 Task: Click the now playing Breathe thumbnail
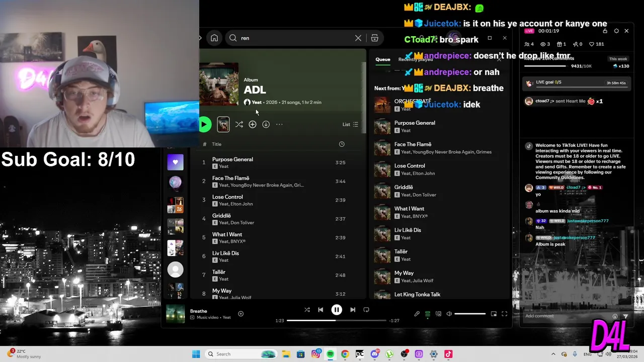[x=176, y=314]
